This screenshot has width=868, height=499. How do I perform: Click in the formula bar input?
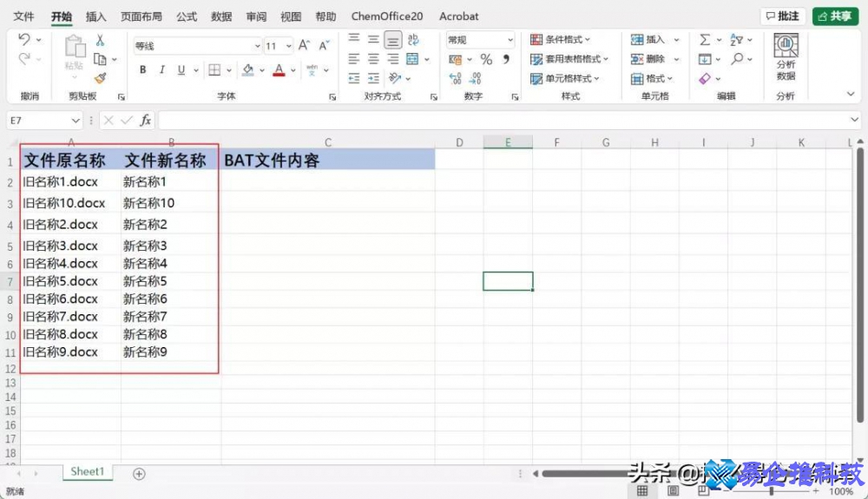tap(503, 120)
